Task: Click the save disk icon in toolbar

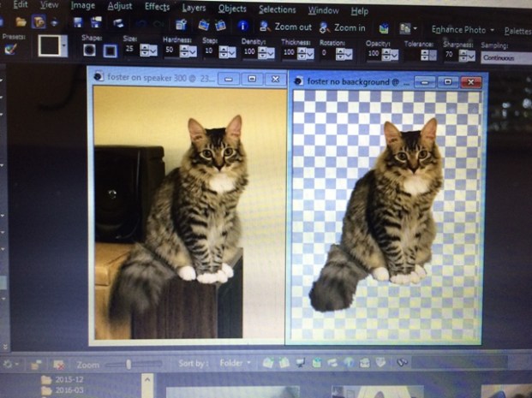Action: (x=77, y=22)
